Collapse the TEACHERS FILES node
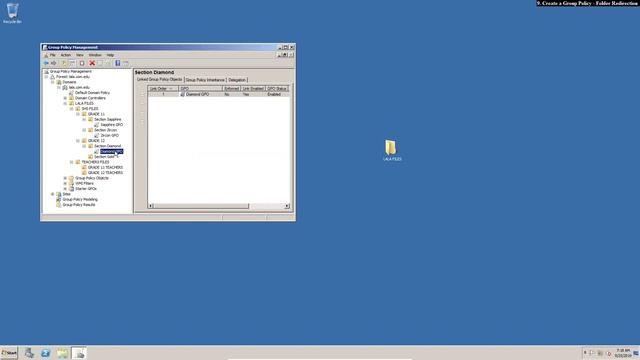640x360 pixels. point(72,162)
